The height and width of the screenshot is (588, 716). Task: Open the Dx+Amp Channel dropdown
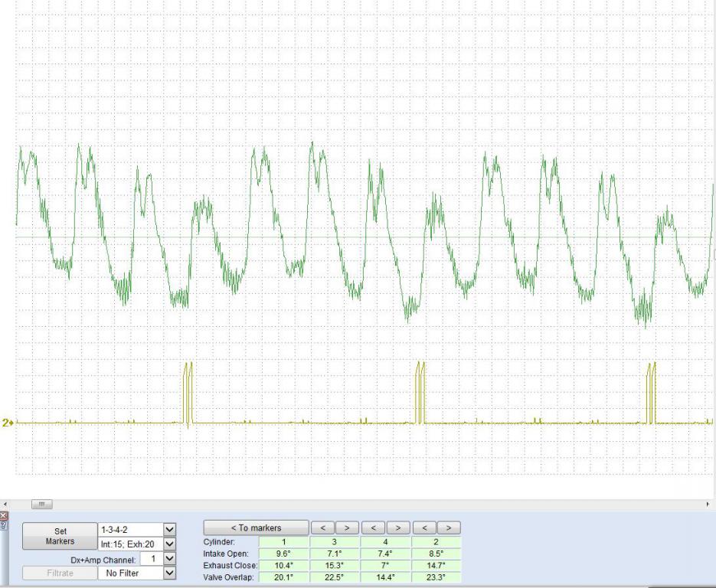tap(170, 559)
